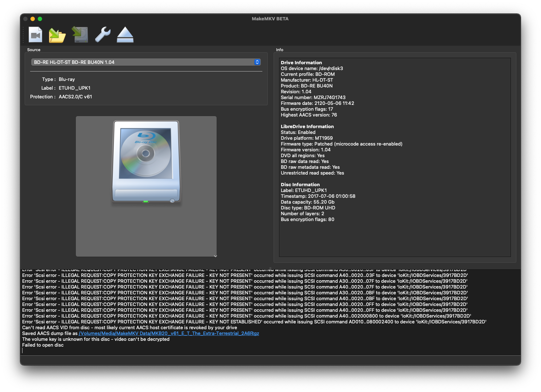Click 'Number of layers: 2' text
Image resolution: width=541 pixels, height=392 pixels.
[303, 213]
